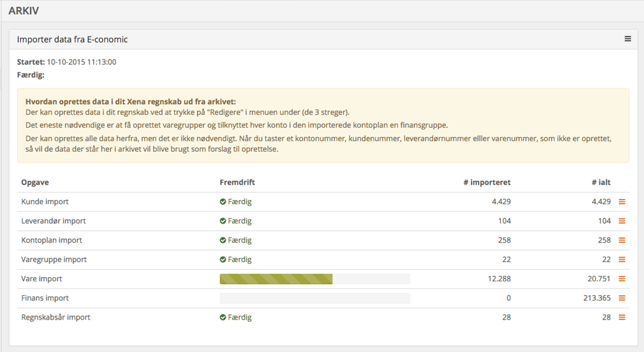The width and height of the screenshot is (644, 352).
Task: Click the Færdig checkmark icon for Regnskabsår import
Action: click(223, 317)
